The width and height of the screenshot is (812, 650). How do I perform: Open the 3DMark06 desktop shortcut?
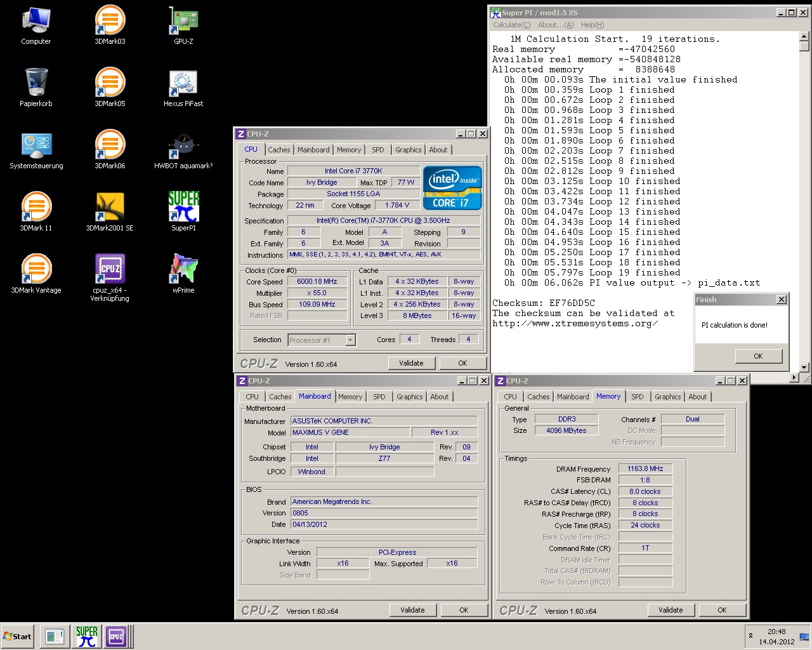coord(110,149)
